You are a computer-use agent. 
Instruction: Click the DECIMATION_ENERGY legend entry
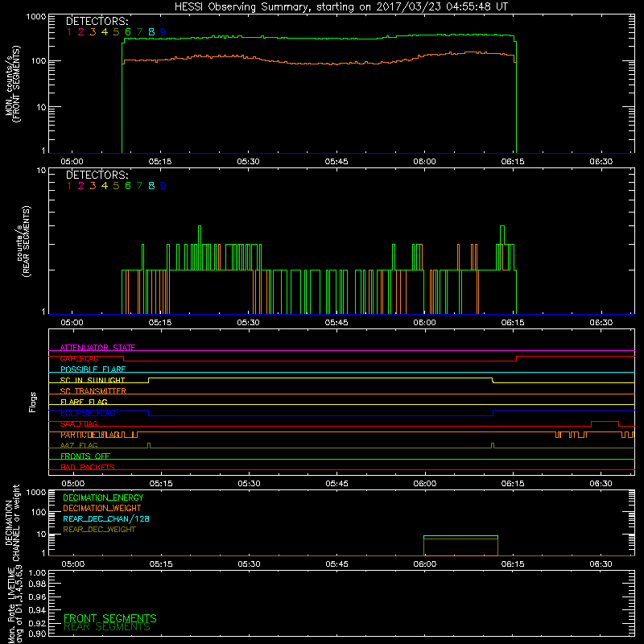tap(103, 497)
